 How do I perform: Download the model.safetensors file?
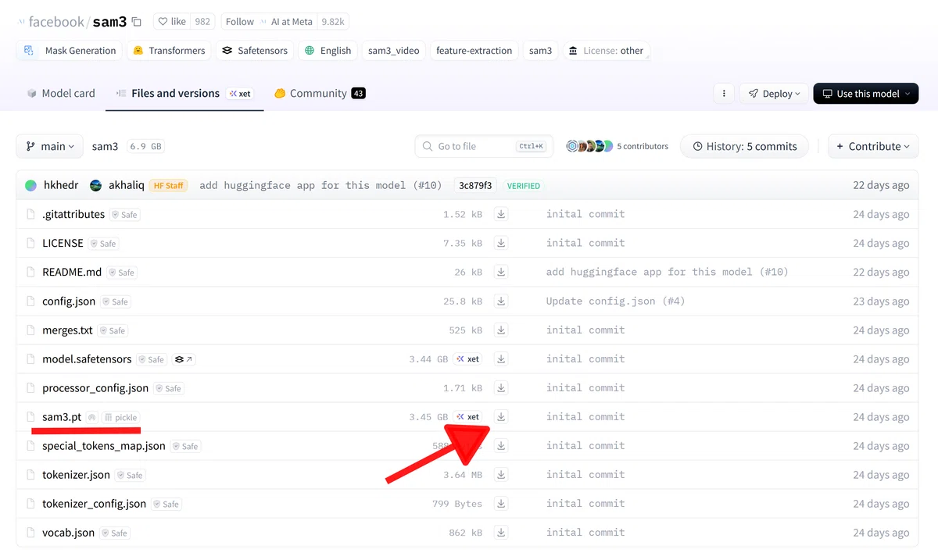501,358
